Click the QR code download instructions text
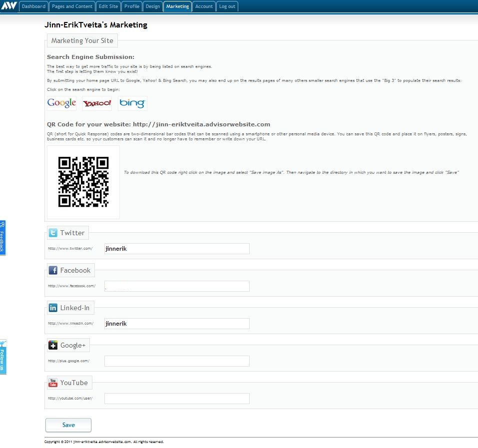The image size is (478, 448). tap(291, 172)
